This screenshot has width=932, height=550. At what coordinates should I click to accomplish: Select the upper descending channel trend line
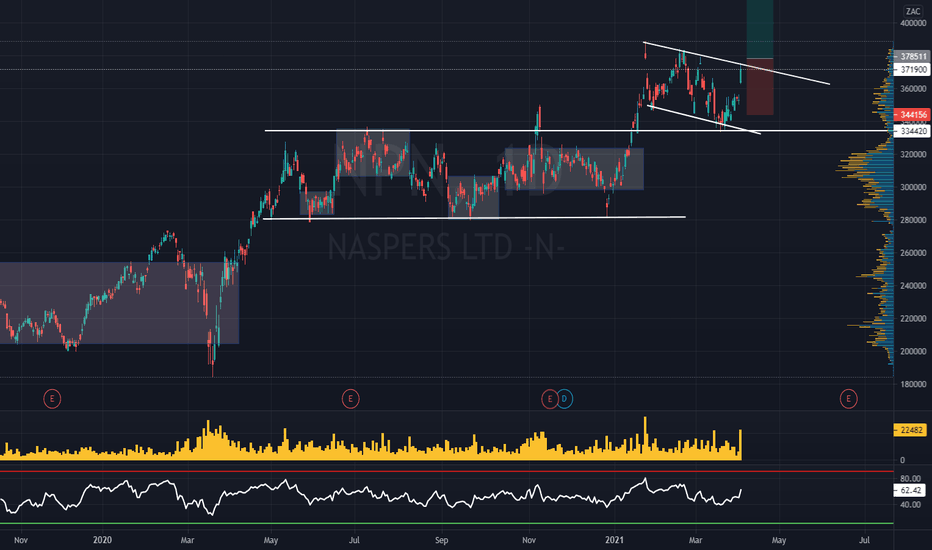point(736,63)
